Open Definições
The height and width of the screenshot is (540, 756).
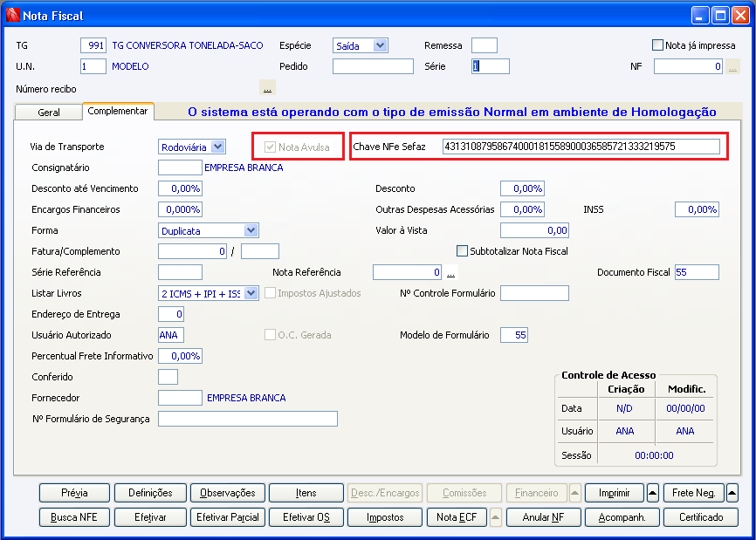click(150, 493)
